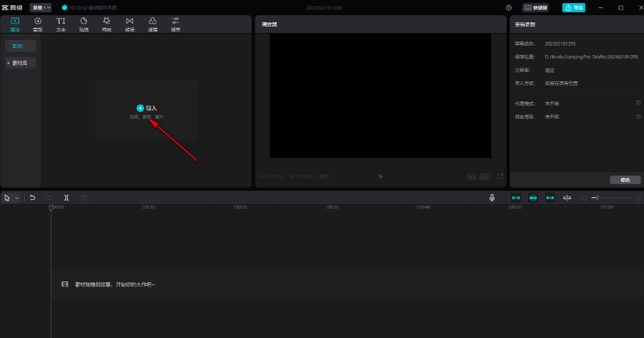Start voice recording with the microphone icon
The width and height of the screenshot is (644, 338).
pos(492,198)
